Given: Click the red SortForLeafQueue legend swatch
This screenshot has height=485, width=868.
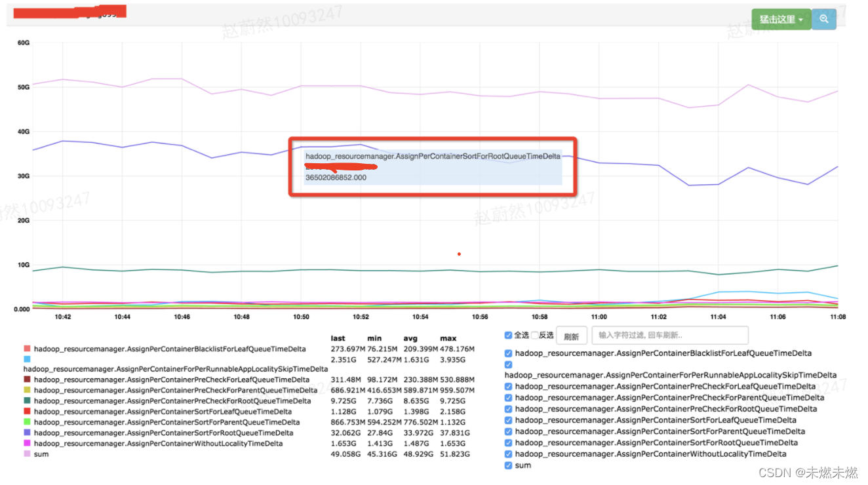Looking at the screenshot, I should [x=27, y=412].
